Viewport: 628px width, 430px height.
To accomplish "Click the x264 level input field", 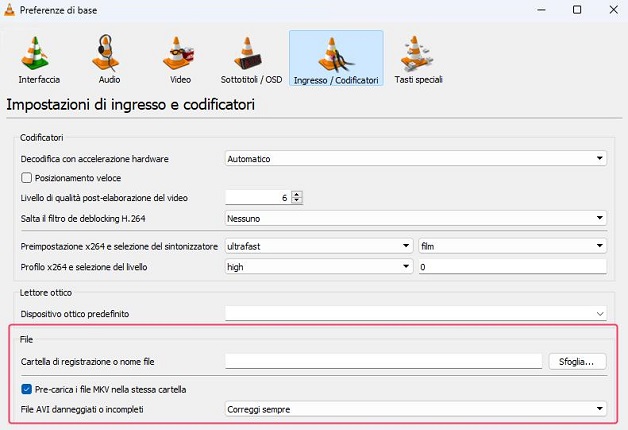I will point(512,267).
